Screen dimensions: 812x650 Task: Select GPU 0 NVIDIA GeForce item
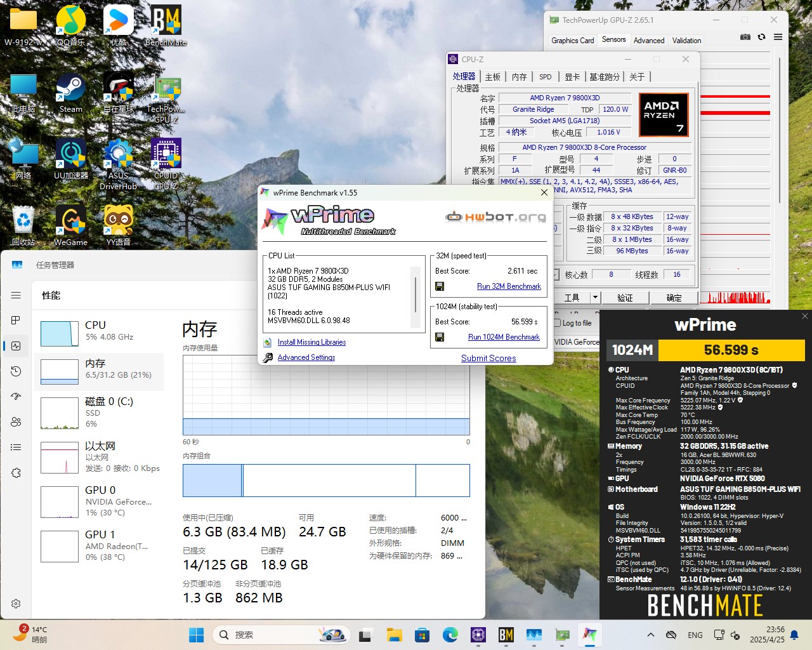100,501
